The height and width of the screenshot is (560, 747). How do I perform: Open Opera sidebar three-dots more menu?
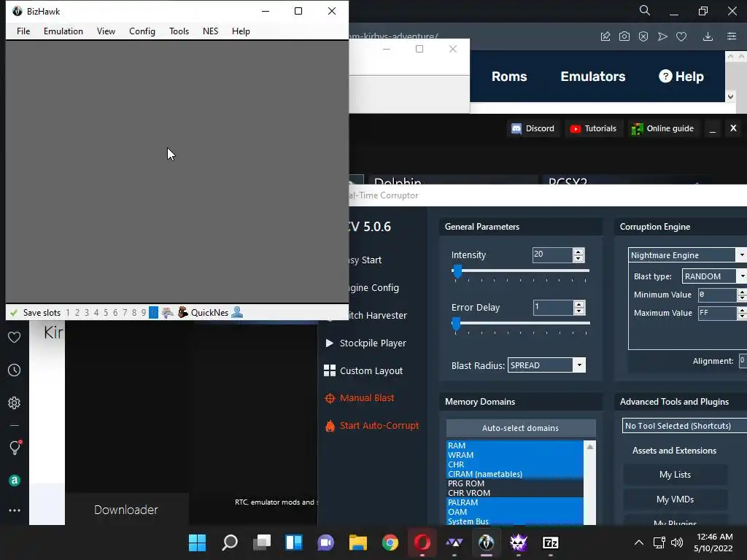tap(15, 510)
